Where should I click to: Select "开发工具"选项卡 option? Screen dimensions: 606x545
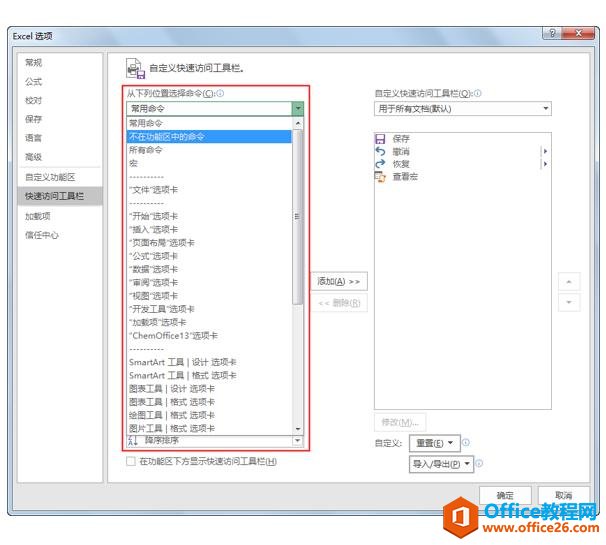[x=209, y=309]
